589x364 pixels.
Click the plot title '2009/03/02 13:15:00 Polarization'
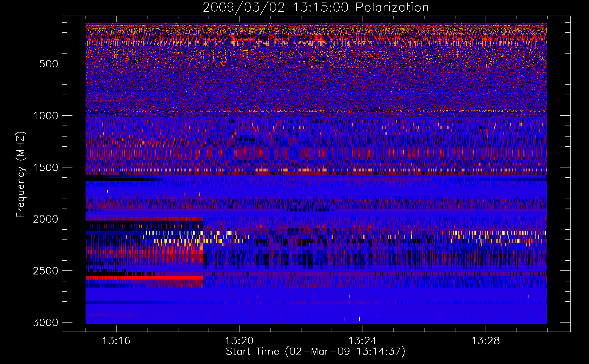click(x=316, y=8)
